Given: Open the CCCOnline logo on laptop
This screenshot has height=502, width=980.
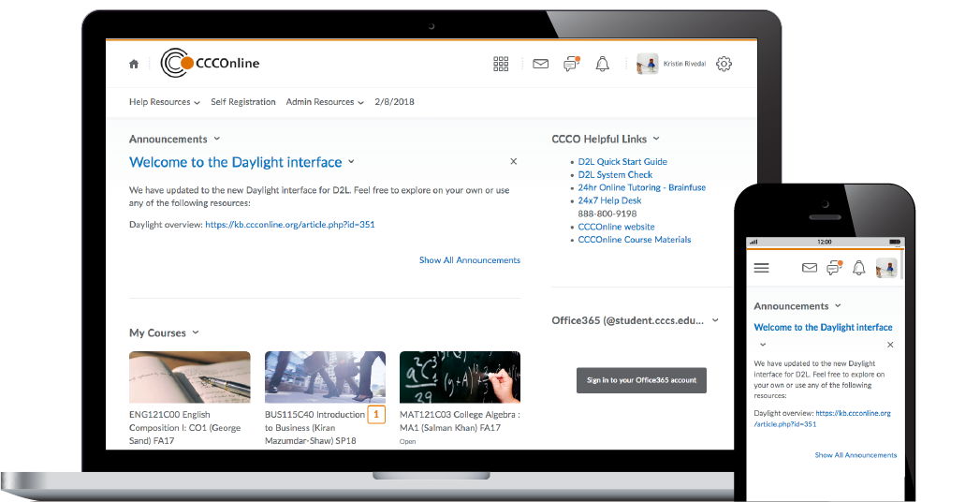Looking at the screenshot, I should (210, 63).
